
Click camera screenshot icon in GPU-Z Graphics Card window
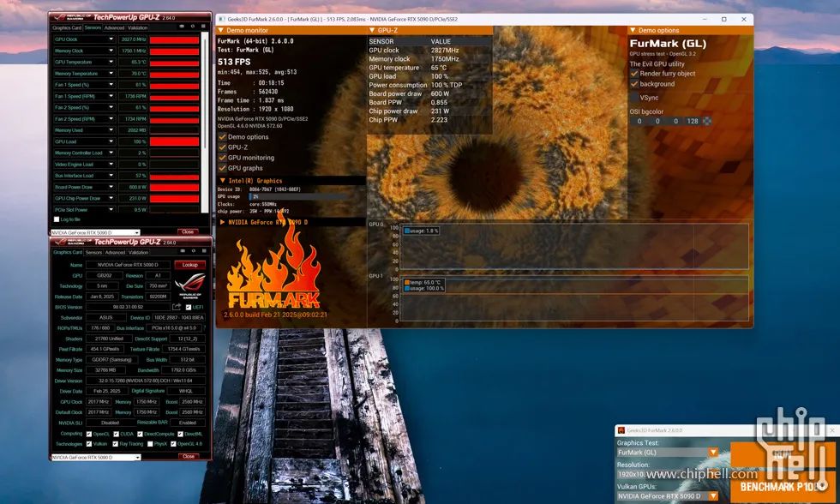pyautogui.click(x=182, y=251)
